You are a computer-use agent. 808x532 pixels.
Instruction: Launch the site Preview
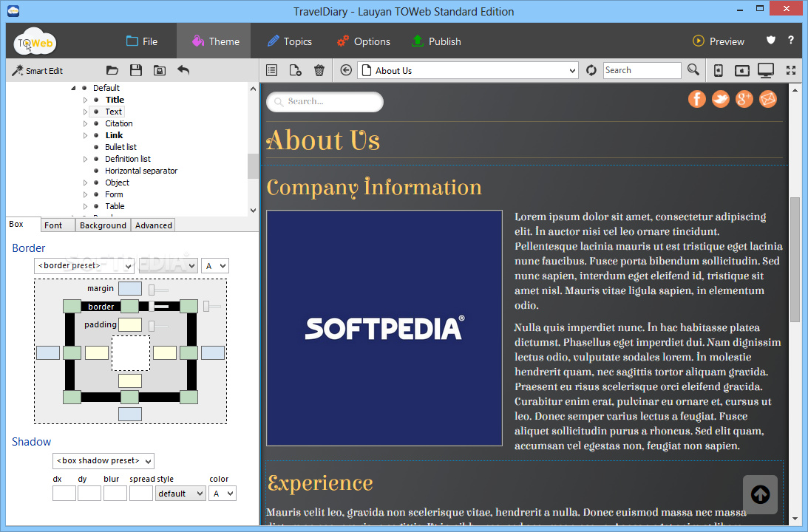coord(719,41)
